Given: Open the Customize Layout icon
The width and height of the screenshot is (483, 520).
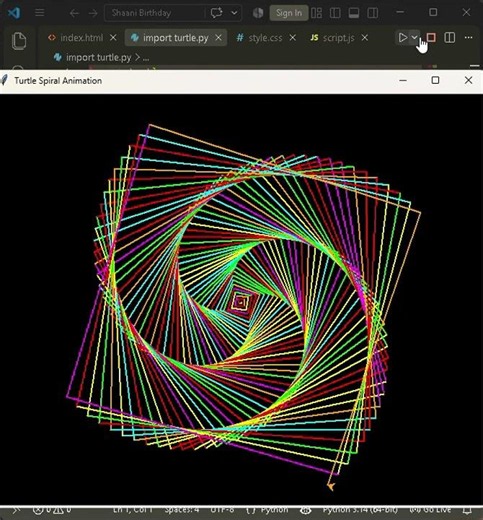Looking at the screenshot, I should click(x=316, y=13).
